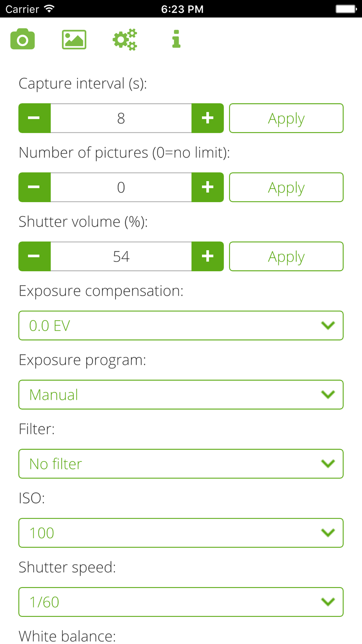Open the Exposure program Manual dropdown

[181, 395]
